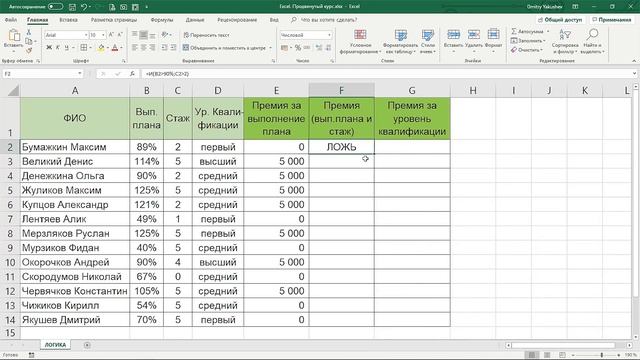Open the fill color dropdown arrow

tap(107, 48)
